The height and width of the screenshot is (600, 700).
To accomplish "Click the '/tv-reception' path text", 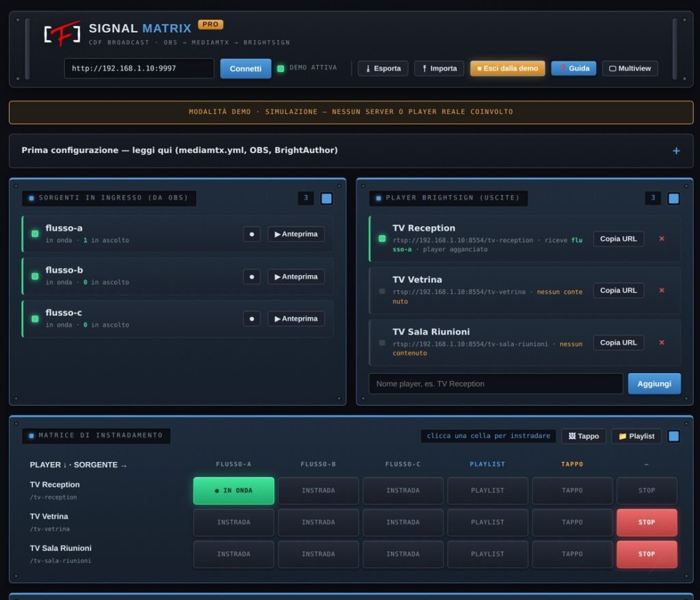I will click(x=53, y=497).
